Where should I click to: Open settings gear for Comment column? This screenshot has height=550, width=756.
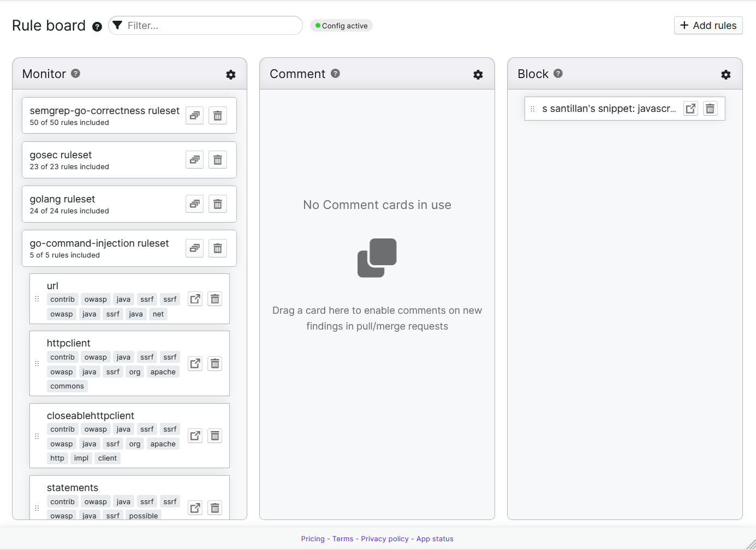pos(478,75)
